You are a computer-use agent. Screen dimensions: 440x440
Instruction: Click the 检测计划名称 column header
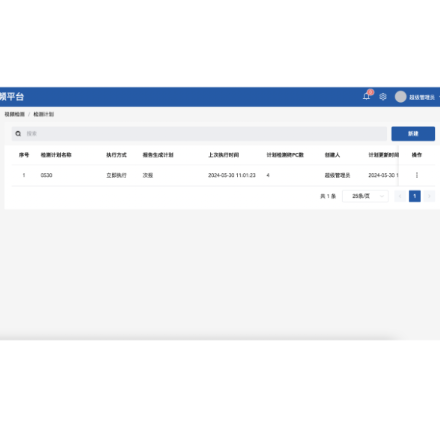[56, 155]
